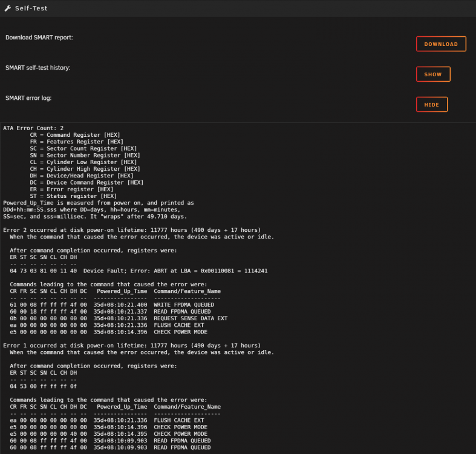Image resolution: width=476 pixels, height=454 pixels.
Task: Click the 'ATA Error Count: 2' line
Action: tap(33, 128)
